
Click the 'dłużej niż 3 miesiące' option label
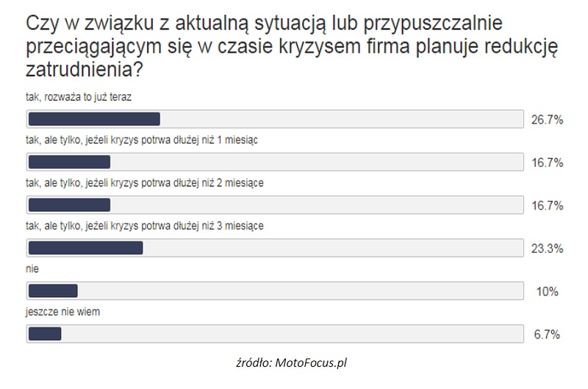(145, 226)
